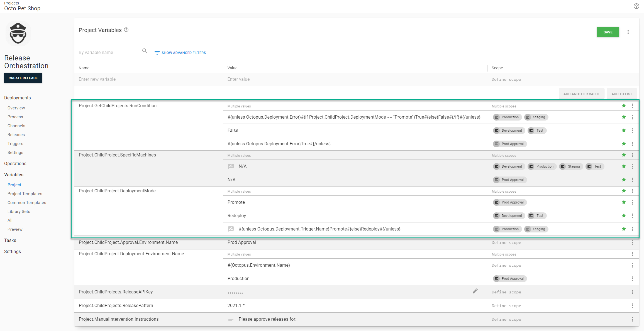Screen dimensions: 644x331
Task: Click the SHOW ADVANCED FILTERS link
Action: [184, 53]
